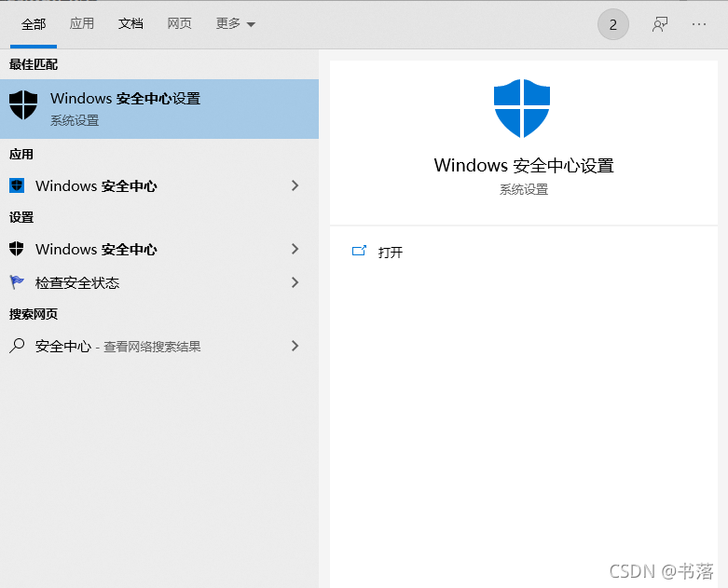Switch to the 全部 tab
Screen dimensions: 728x588
pyautogui.click(x=34, y=24)
